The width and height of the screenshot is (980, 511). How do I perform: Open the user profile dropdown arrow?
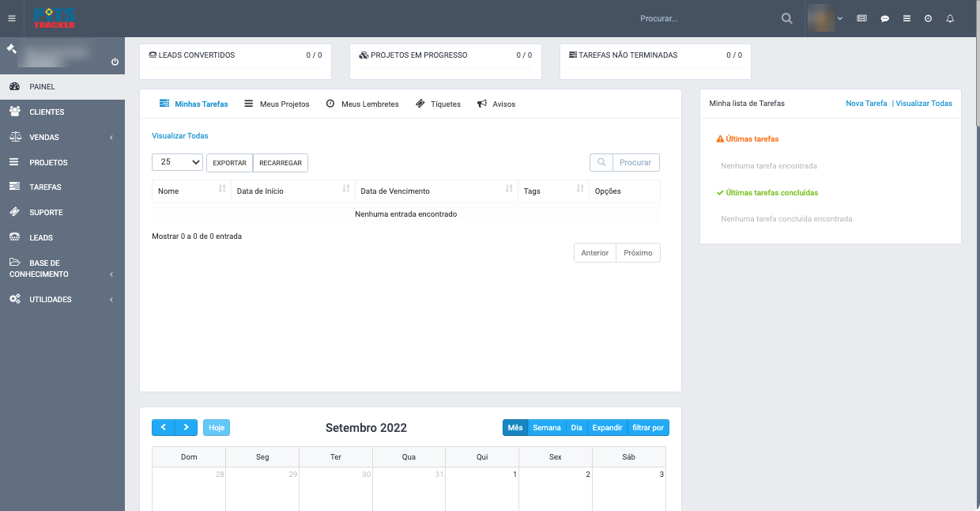pyautogui.click(x=839, y=18)
